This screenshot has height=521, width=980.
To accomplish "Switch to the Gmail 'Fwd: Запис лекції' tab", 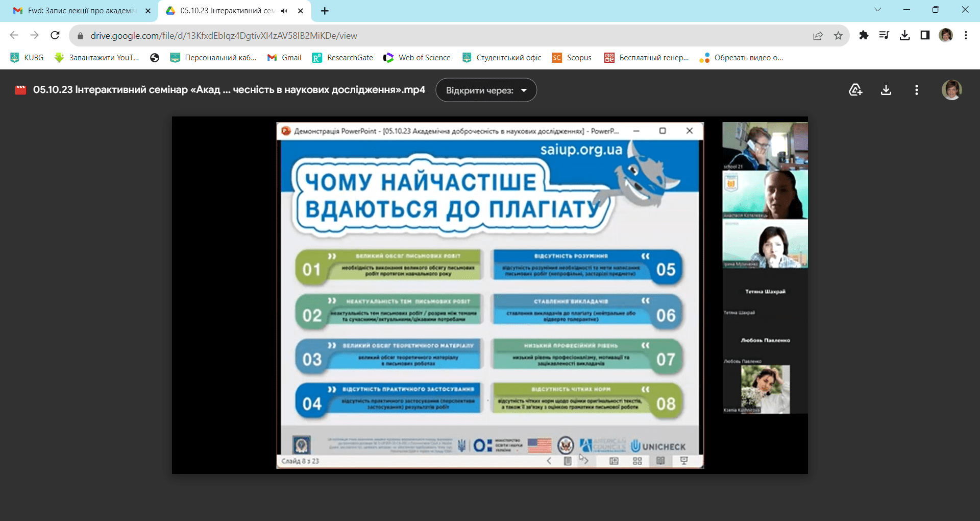I will (x=82, y=11).
